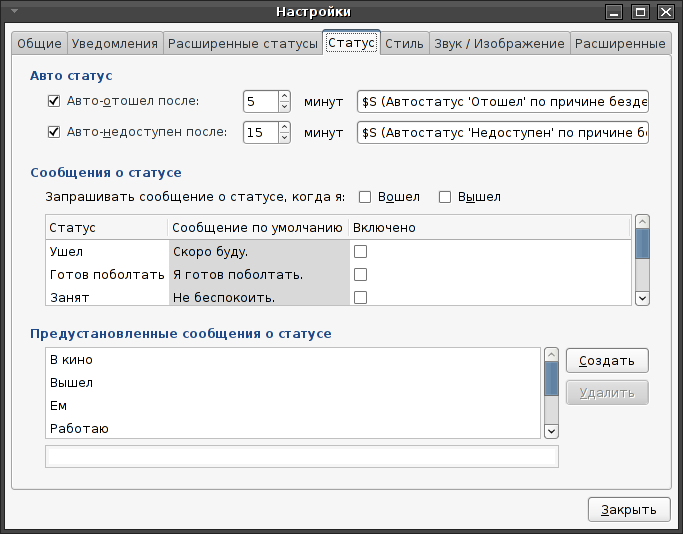683x534 pixels.
Task: Maximize the Настройки window
Action: pos(640,12)
